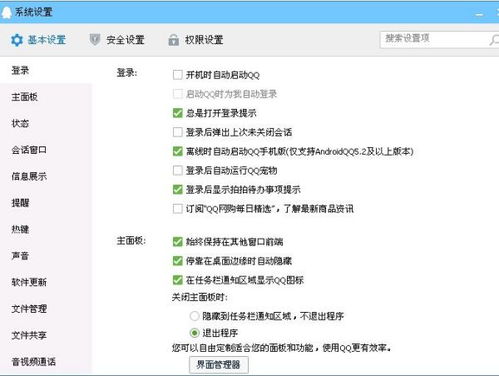Disable 始终保持在其他窗口前端
Viewport: 499px width, 376px height.
point(178,242)
